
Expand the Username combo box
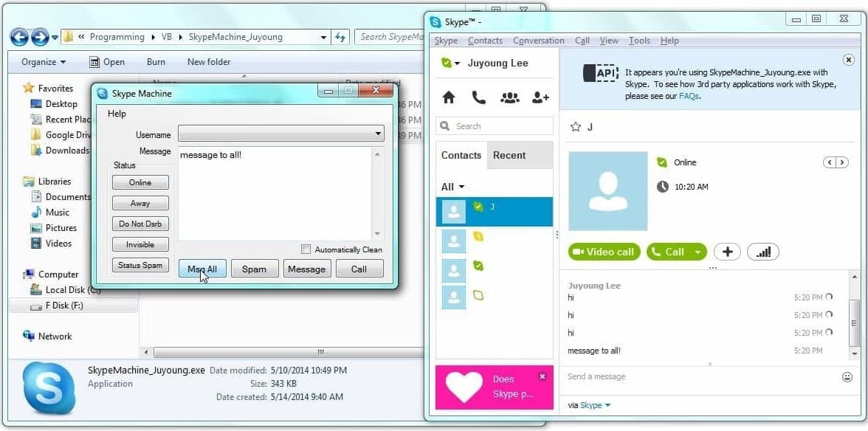coord(378,134)
